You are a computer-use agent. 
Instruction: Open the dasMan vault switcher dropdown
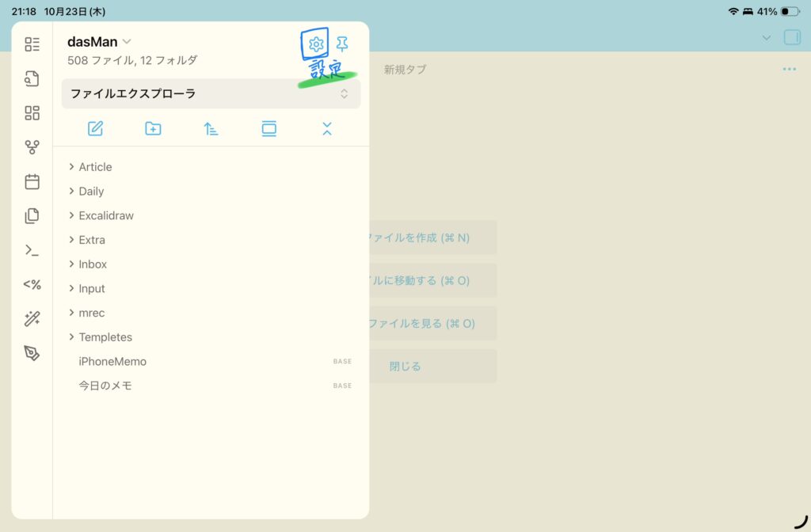tap(100, 42)
